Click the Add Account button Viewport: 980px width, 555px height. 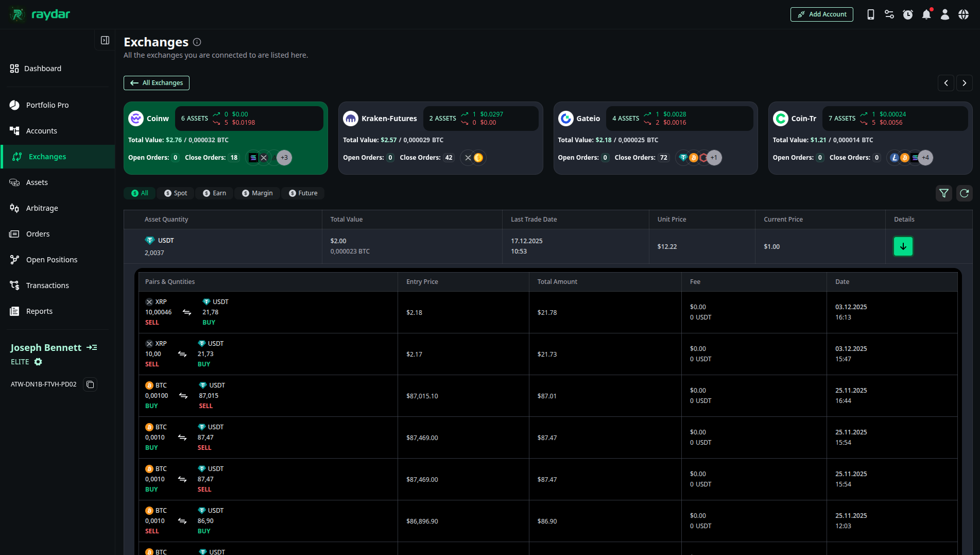(821, 14)
